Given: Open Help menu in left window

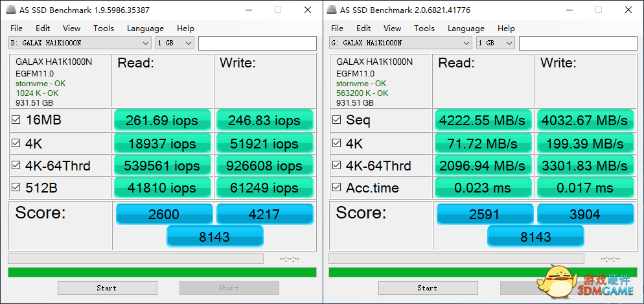Looking at the screenshot, I should pyautogui.click(x=185, y=29).
